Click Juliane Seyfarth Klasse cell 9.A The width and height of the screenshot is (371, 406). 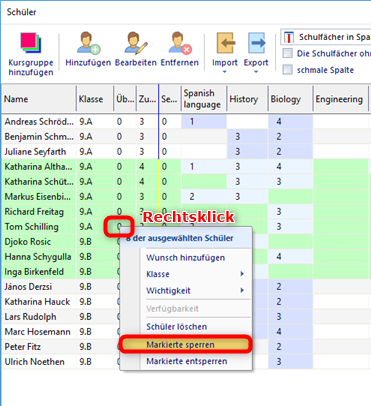pyautogui.click(x=95, y=152)
